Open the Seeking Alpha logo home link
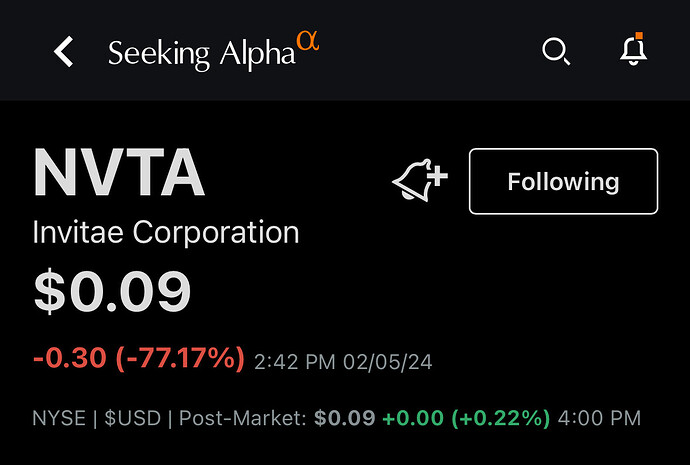This screenshot has width=690, height=465. [x=213, y=51]
